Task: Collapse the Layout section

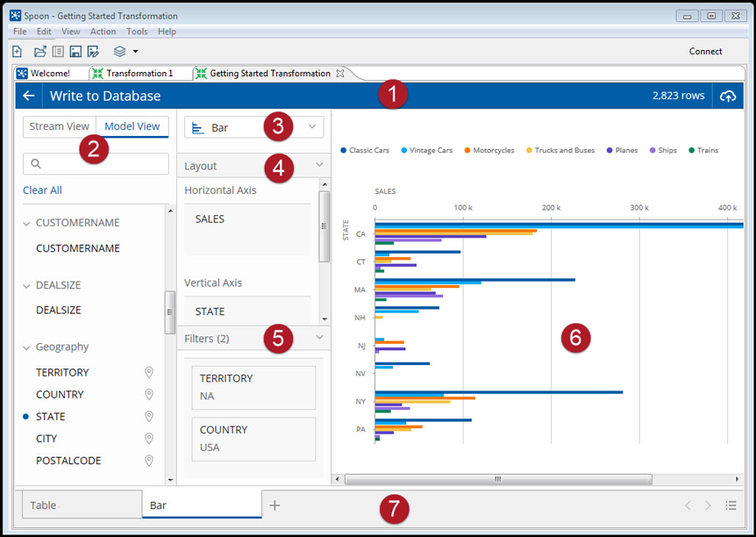Action: coord(319,165)
